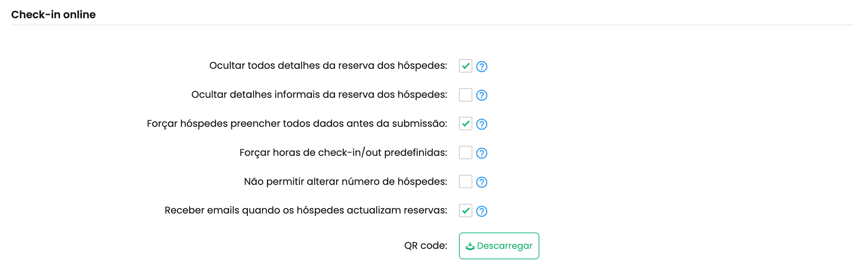Click the 'QR code:' label text
The height and width of the screenshot is (276, 868).
pos(425,245)
